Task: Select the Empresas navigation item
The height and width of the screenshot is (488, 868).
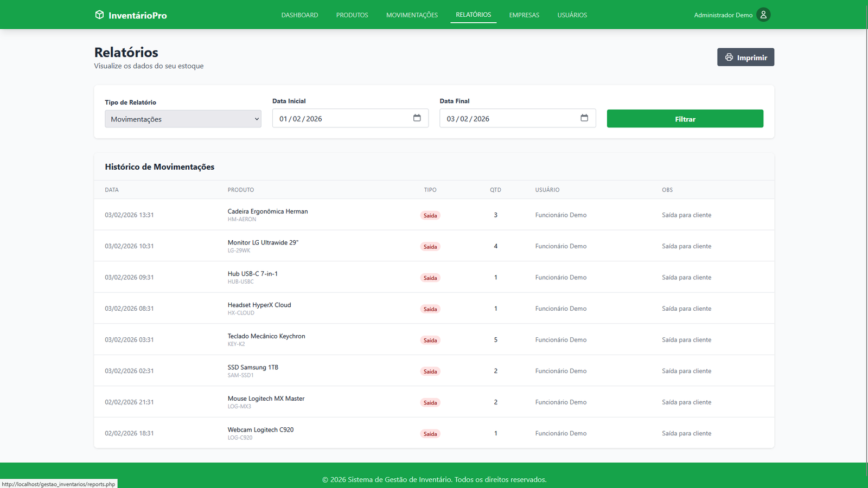Action: [524, 15]
